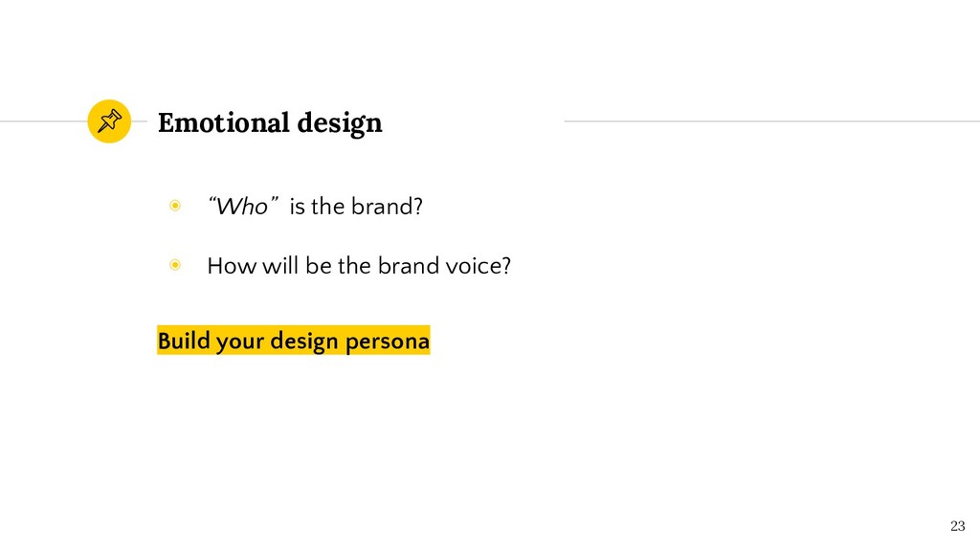Select the second yellow bullet marker
980x551 pixels.
point(175,265)
